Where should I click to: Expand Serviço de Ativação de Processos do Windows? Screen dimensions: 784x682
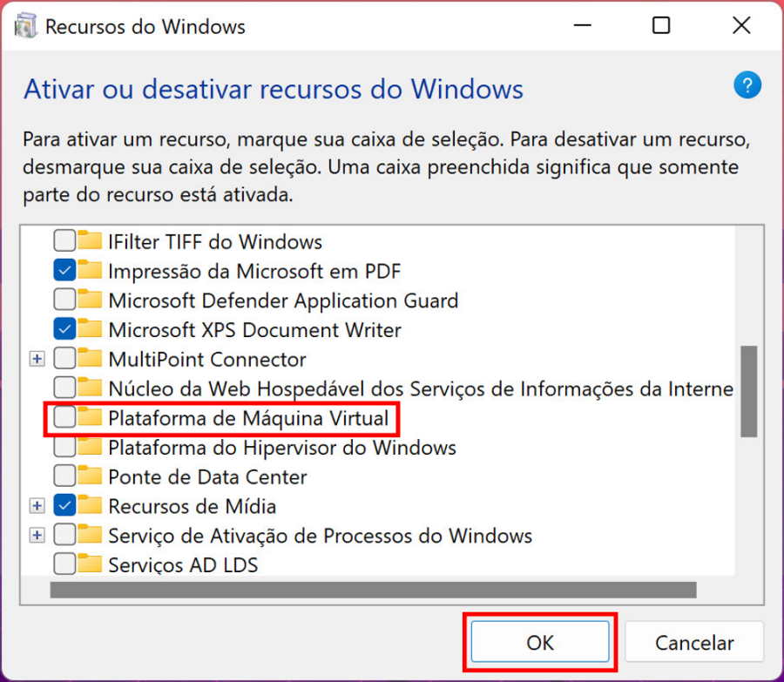click(37, 536)
